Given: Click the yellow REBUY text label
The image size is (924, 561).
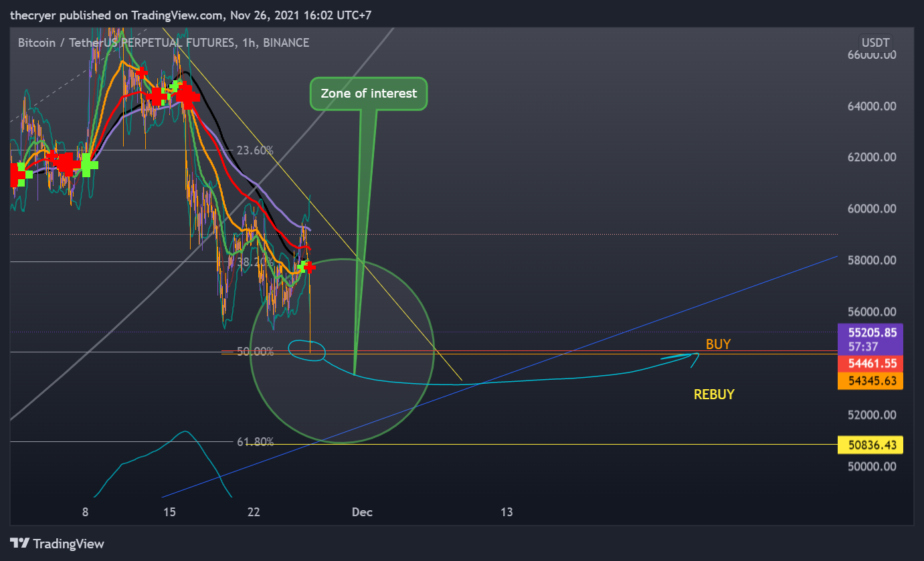Looking at the screenshot, I should [x=714, y=395].
